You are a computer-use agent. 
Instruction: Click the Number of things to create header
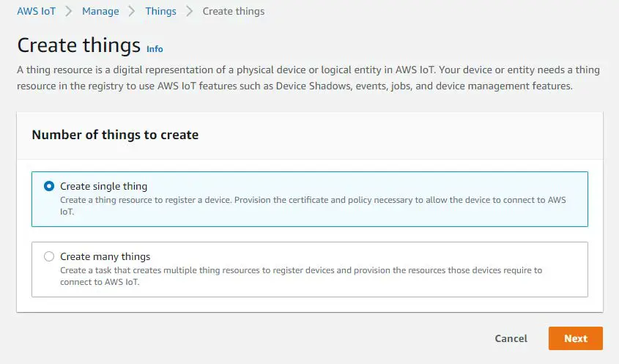[x=115, y=135]
